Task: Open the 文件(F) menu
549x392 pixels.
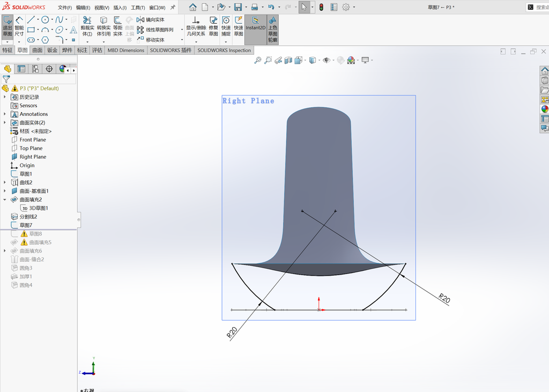Action: 65,8
